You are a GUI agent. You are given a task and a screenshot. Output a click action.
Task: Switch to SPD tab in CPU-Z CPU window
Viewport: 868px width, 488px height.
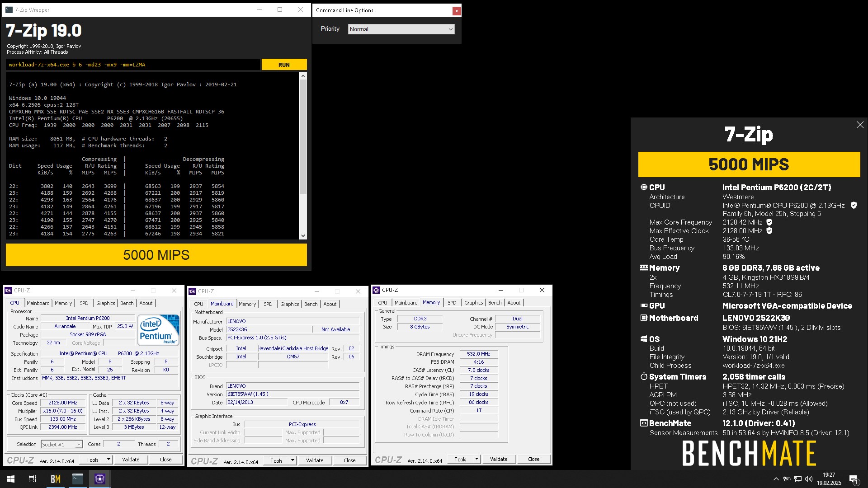click(x=84, y=303)
